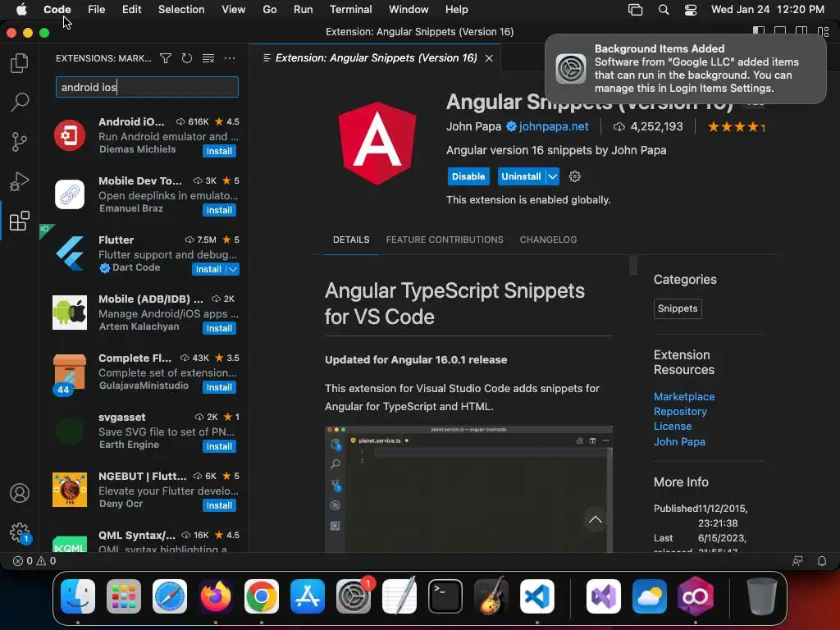Screen dimensions: 840x630
Task: Open Launchpad from the dock
Action: coord(124,596)
